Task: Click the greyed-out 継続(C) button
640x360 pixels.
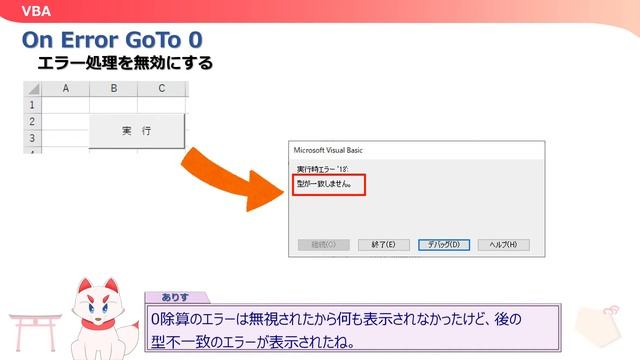Action: 324,244
